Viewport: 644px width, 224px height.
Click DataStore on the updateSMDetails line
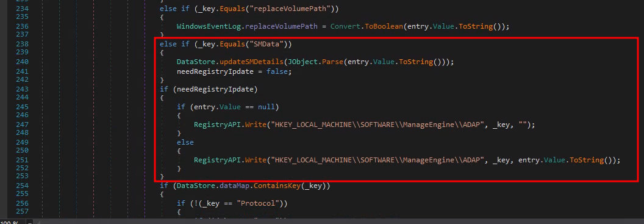(196, 62)
